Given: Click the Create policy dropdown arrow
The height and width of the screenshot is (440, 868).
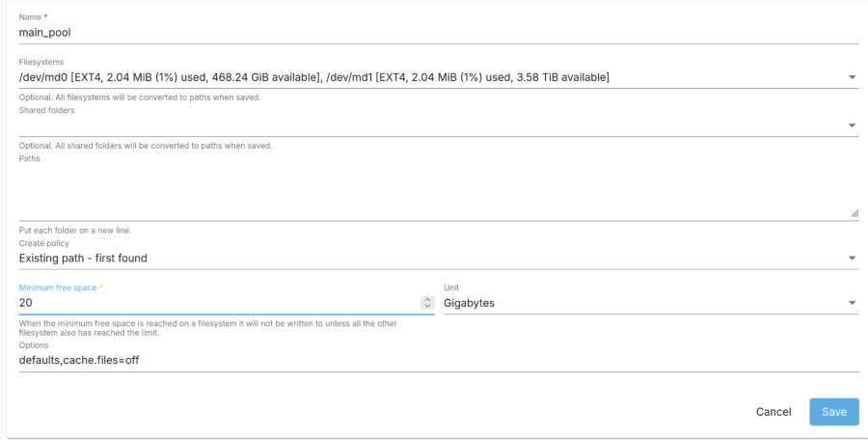Looking at the screenshot, I should tap(853, 259).
